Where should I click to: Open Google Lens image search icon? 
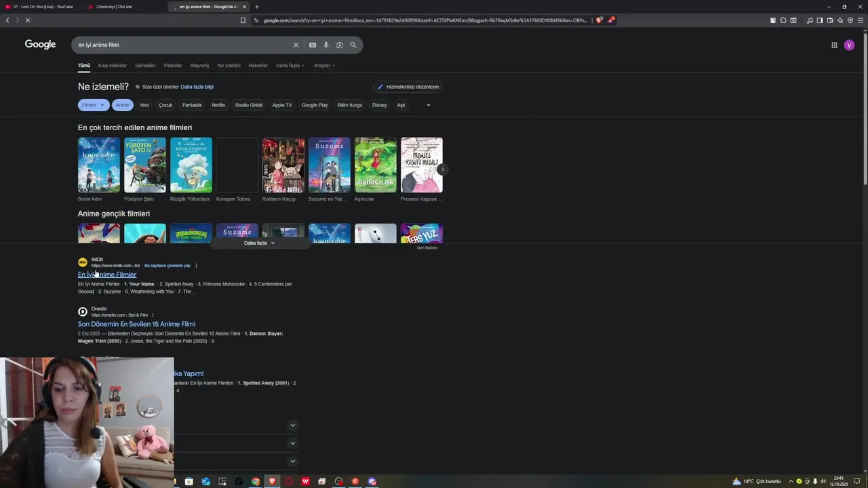point(340,45)
